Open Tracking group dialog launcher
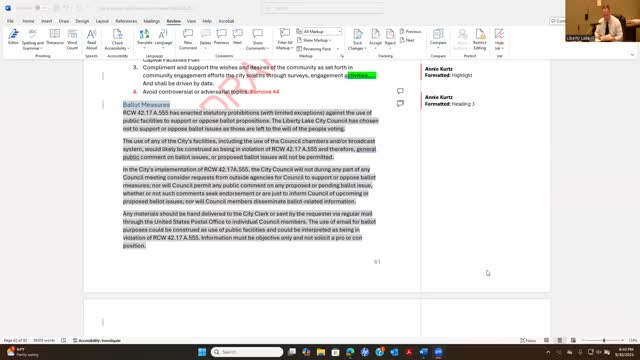Viewport: 640px width, 360px height. 342,56
